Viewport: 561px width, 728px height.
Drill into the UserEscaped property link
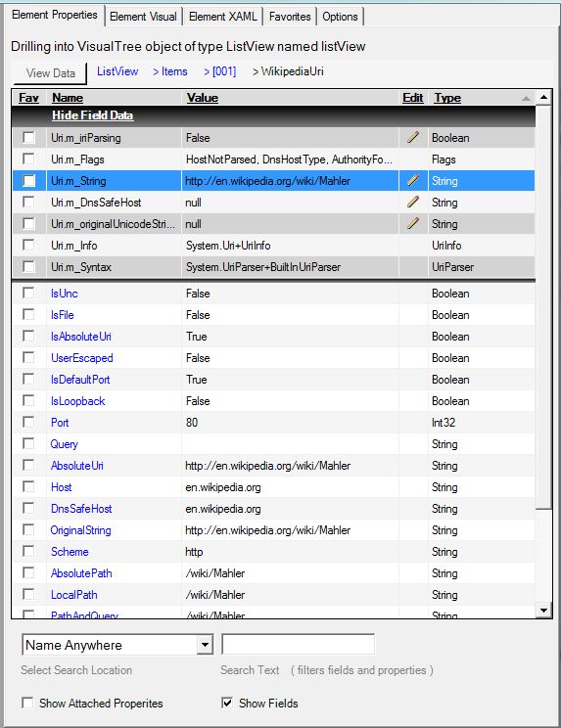click(81, 358)
